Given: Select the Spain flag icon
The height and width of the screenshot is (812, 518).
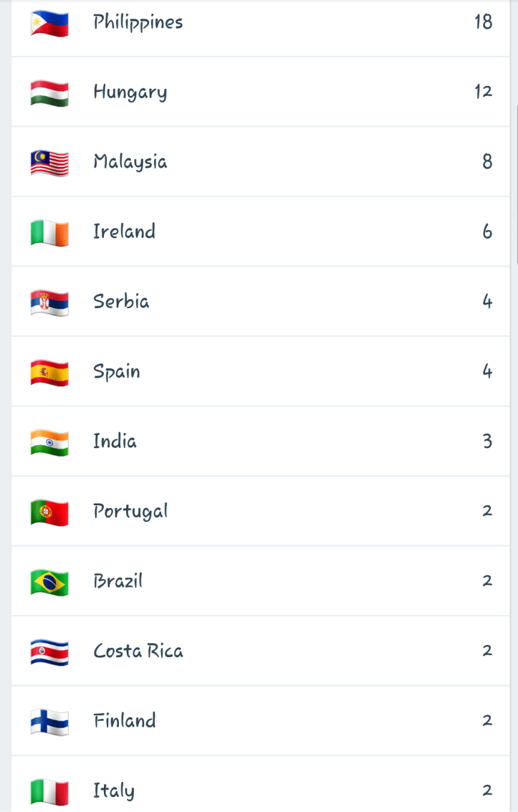Looking at the screenshot, I should coord(49,373).
